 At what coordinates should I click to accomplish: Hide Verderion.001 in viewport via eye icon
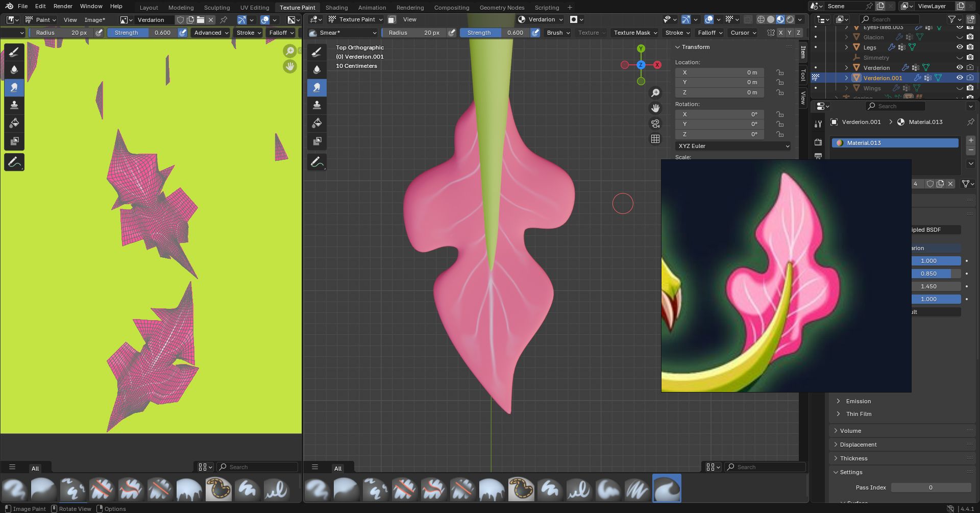(960, 78)
